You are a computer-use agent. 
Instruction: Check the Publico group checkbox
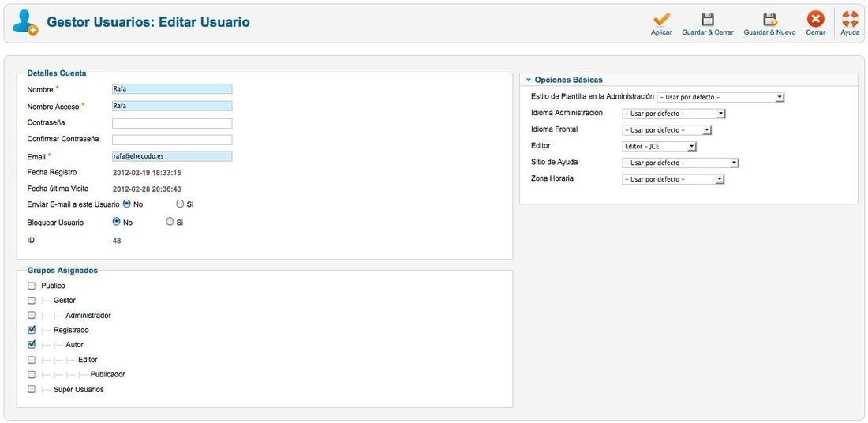(x=32, y=286)
